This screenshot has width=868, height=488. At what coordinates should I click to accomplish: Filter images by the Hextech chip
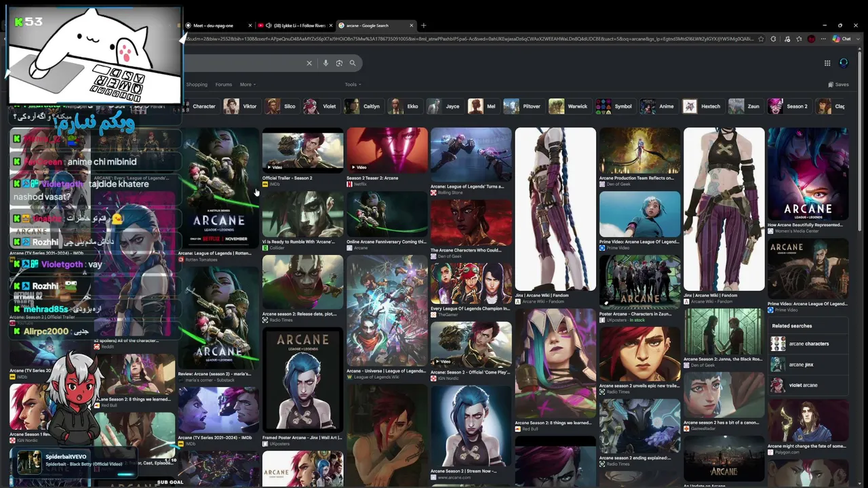tap(703, 106)
